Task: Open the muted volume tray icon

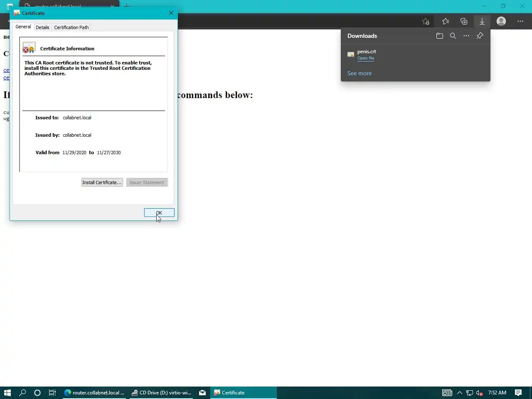Action: coord(479,392)
